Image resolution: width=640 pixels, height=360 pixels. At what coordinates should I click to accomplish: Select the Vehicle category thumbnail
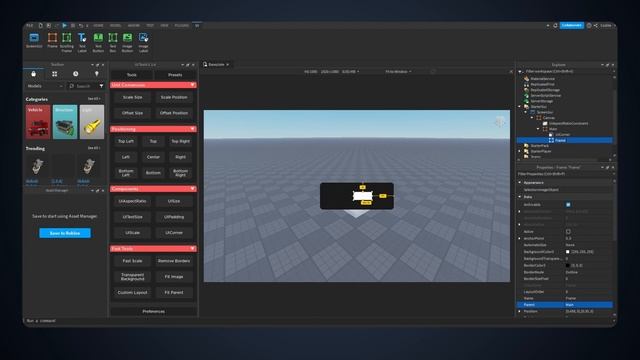(x=38, y=122)
